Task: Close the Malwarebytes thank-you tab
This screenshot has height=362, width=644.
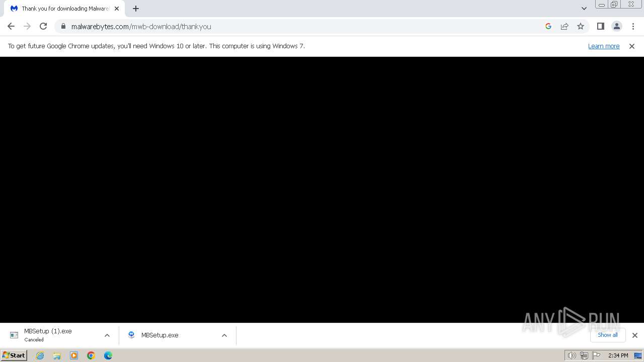Action: 117,9
